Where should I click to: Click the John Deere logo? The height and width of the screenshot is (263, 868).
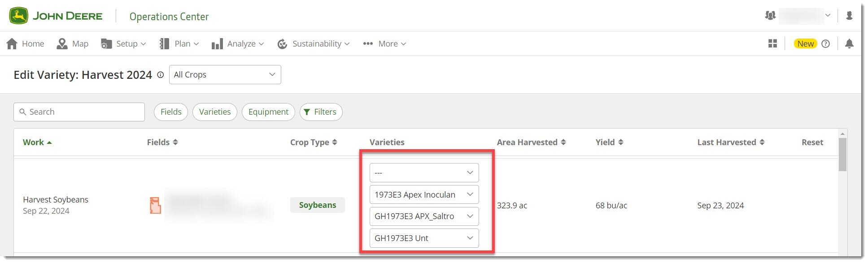pos(56,16)
